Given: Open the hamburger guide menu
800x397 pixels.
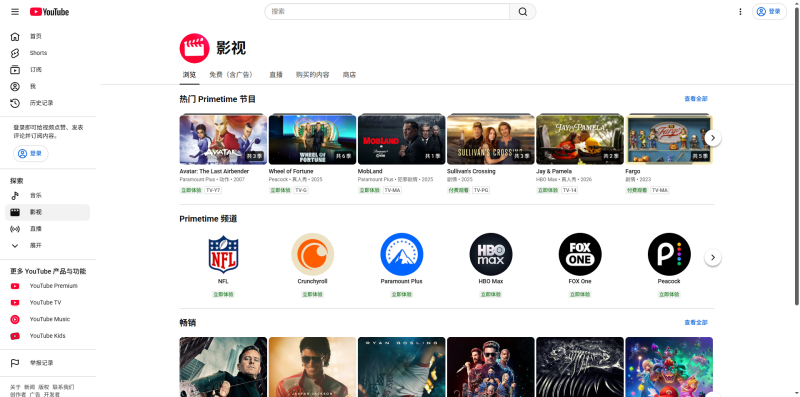Looking at the screenshot, I should [15, 12].
